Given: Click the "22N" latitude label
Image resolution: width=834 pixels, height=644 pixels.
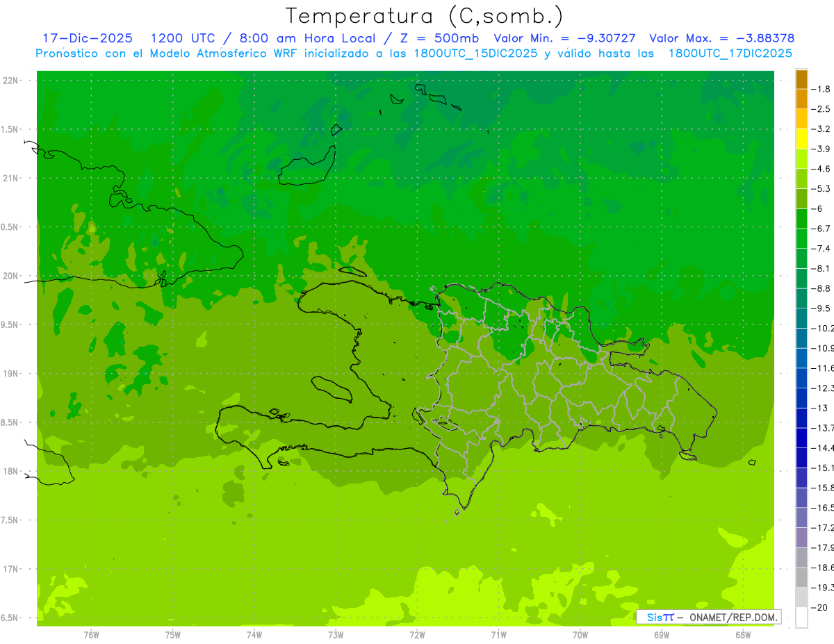Looking at the screenshot, I should pos(12,81).
